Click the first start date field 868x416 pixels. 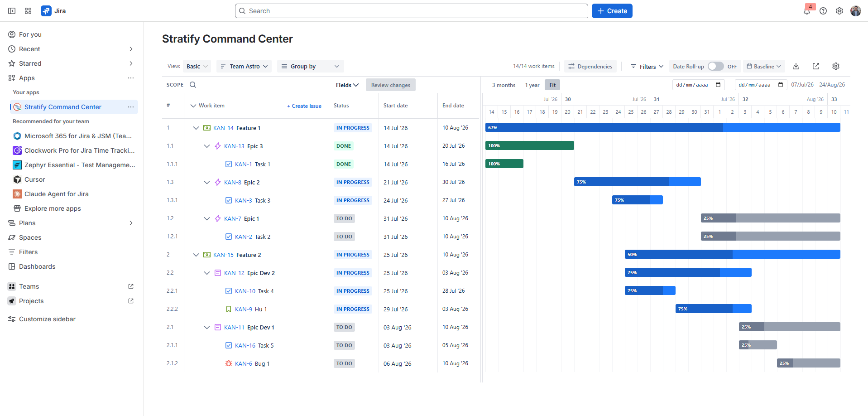(x=698, y=85)
